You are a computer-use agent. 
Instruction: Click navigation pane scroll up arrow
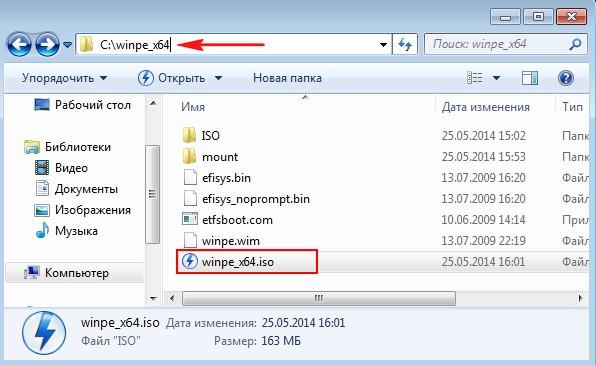pyautogui.click(x=153, y=103)
